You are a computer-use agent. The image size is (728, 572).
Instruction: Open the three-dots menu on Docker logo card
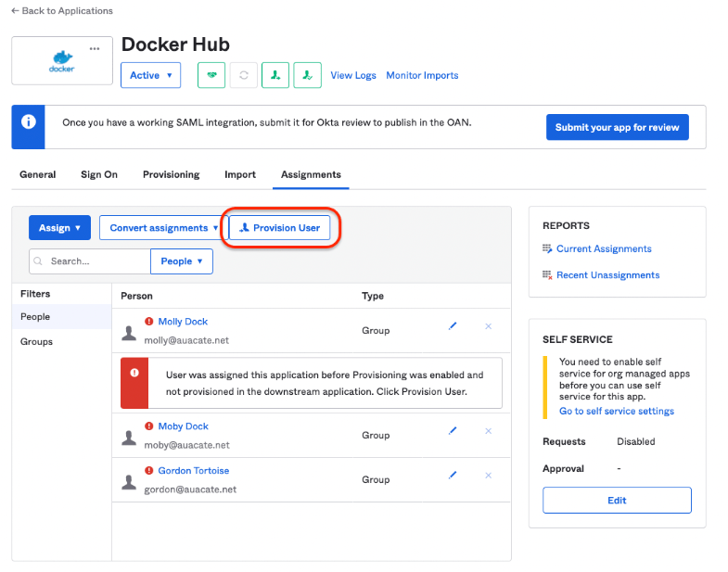[95, 48]
